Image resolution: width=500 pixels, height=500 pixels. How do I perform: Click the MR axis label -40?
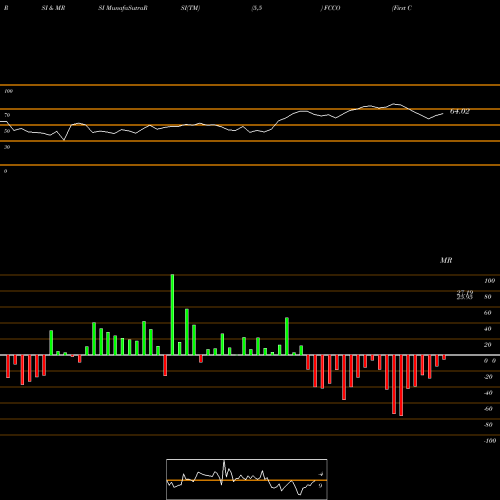point(488,393)
